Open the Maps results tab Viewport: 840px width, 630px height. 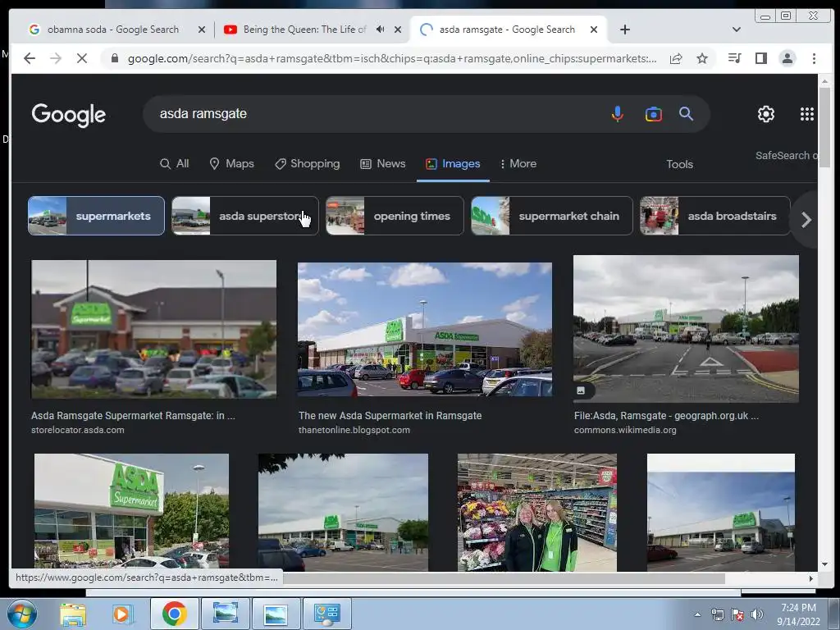point(231,164)
